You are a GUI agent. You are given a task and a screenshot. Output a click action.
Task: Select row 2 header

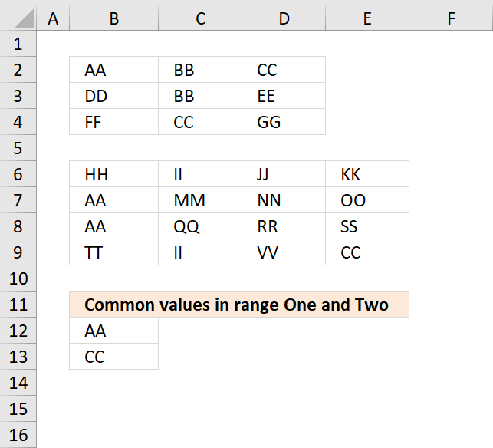point(18,70)
